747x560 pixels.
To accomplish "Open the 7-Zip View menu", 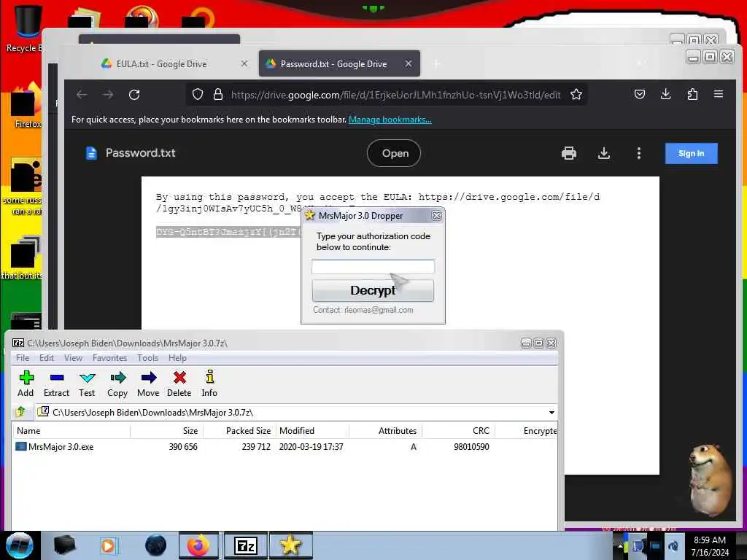I will [74, 357].
